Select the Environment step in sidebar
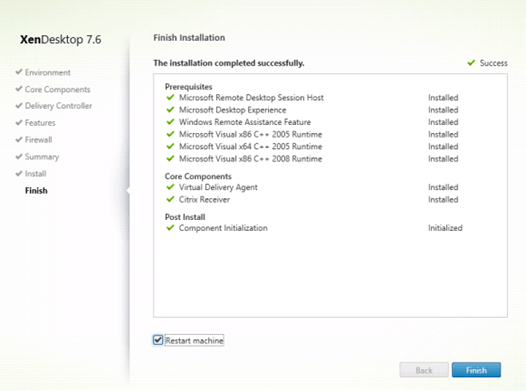Image resolution: width=526 pixels, height=391 pixels. (x=48, y=72)
